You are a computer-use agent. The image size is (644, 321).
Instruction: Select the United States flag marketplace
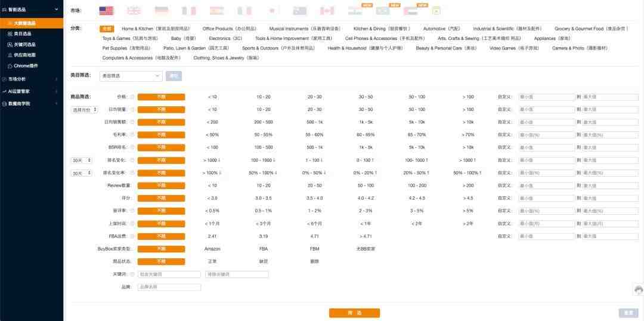click(106, 11)
